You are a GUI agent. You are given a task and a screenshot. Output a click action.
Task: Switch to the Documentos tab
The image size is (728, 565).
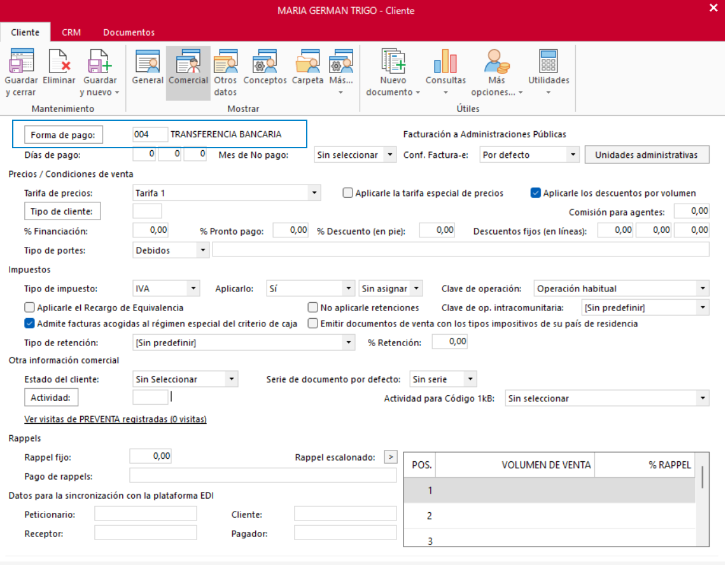click(129, 32)
